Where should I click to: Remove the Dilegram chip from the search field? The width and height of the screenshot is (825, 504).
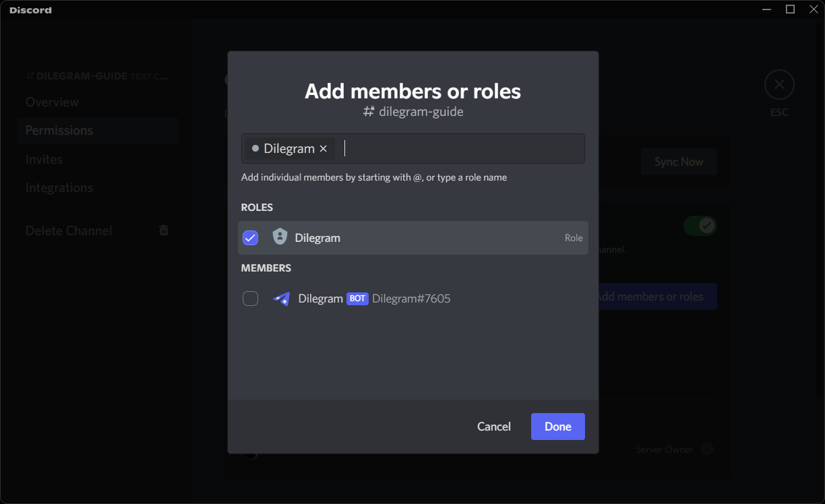pos(324,149)
